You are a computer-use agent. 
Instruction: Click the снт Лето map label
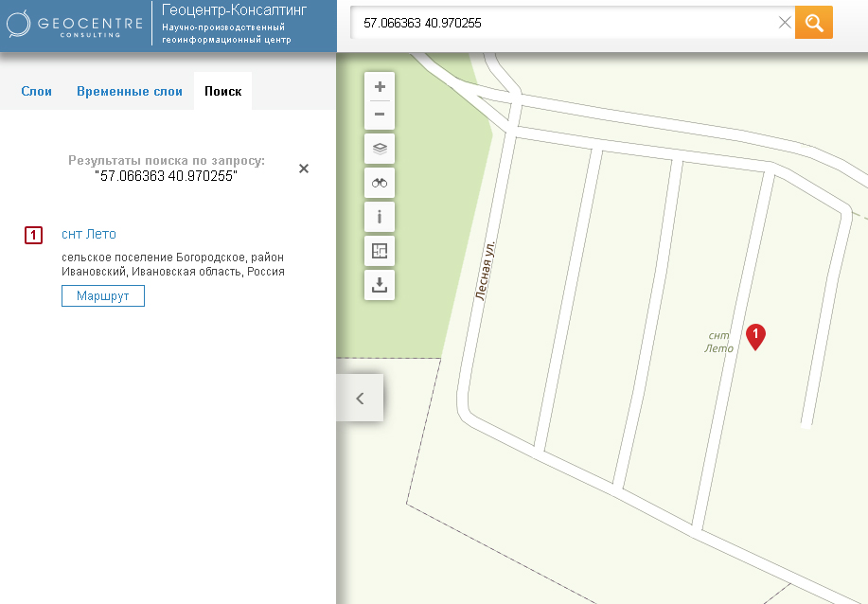[x=719, y=342]
